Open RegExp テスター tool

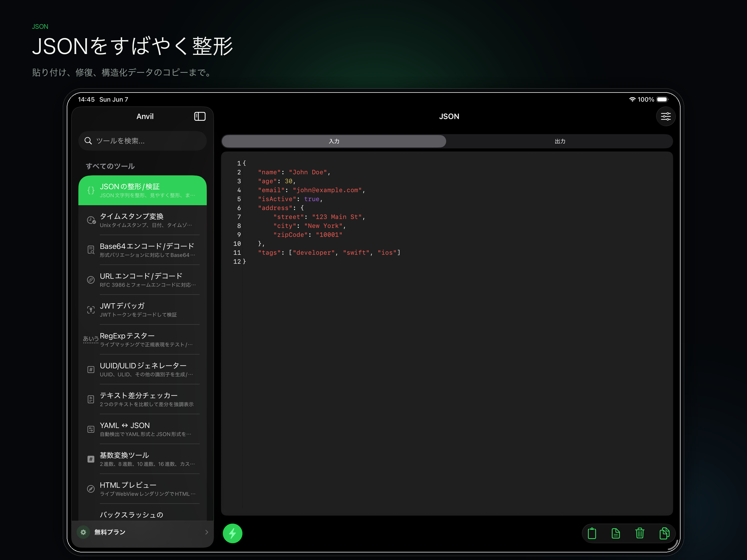click(143, 340)
